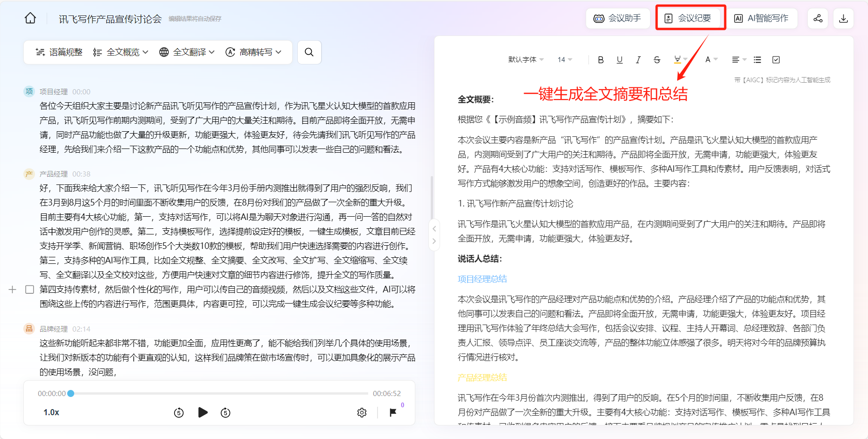
Task: Toggle underline formatting
Action: (x=619, y=60)
